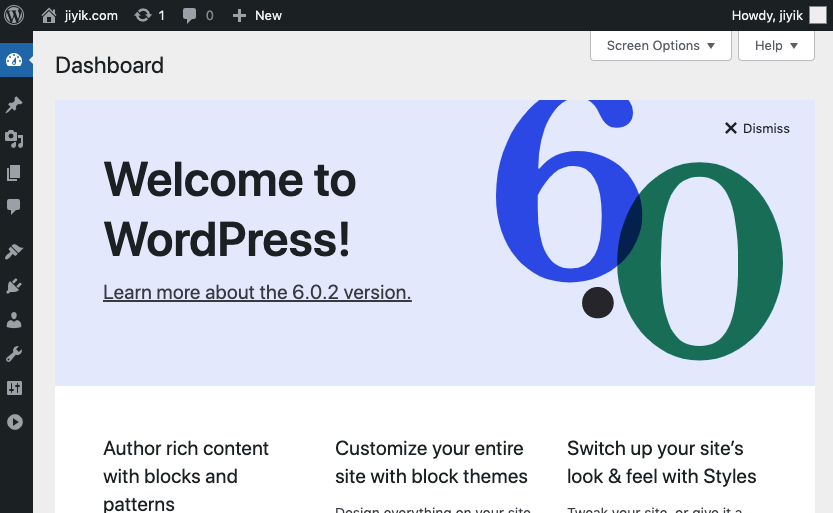833x513 pixels.
Task: Visit site via jiyik.com home link
Action: point(79,15)
